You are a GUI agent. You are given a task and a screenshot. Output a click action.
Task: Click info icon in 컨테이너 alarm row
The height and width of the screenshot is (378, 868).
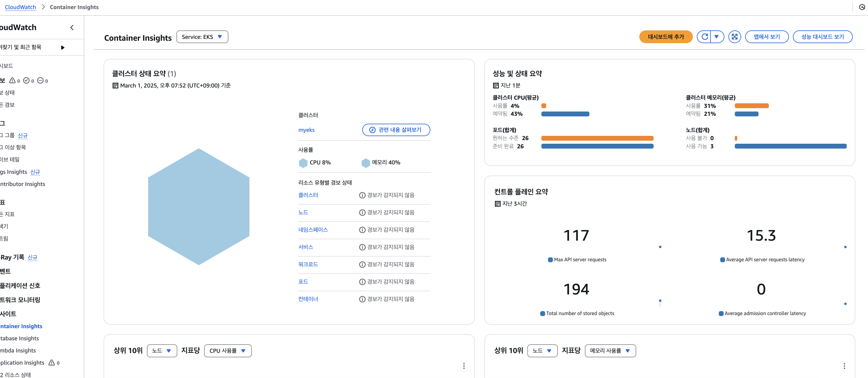click(x=362, y=299)
